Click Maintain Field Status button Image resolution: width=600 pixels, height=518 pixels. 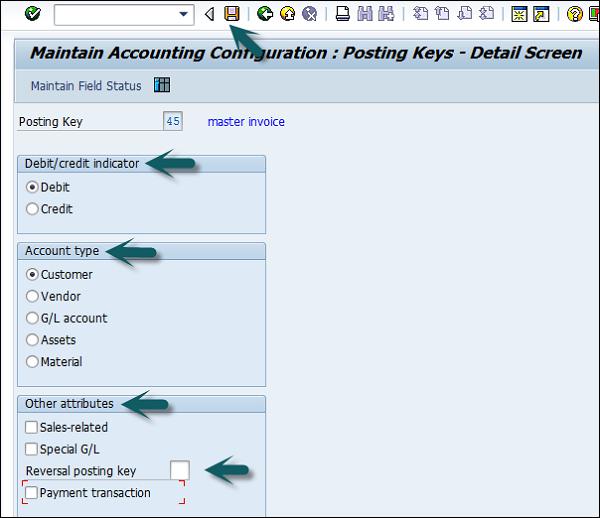[x=86, y=86]
